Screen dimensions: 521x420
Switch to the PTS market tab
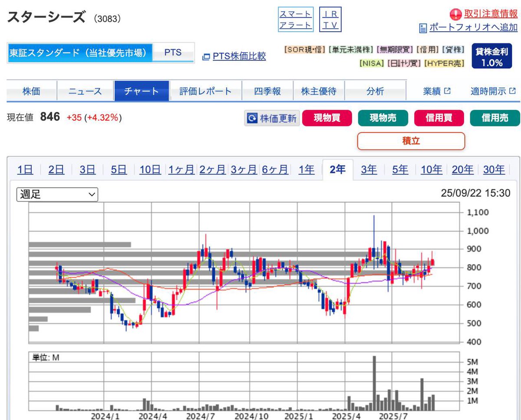[x=173, y=53]
